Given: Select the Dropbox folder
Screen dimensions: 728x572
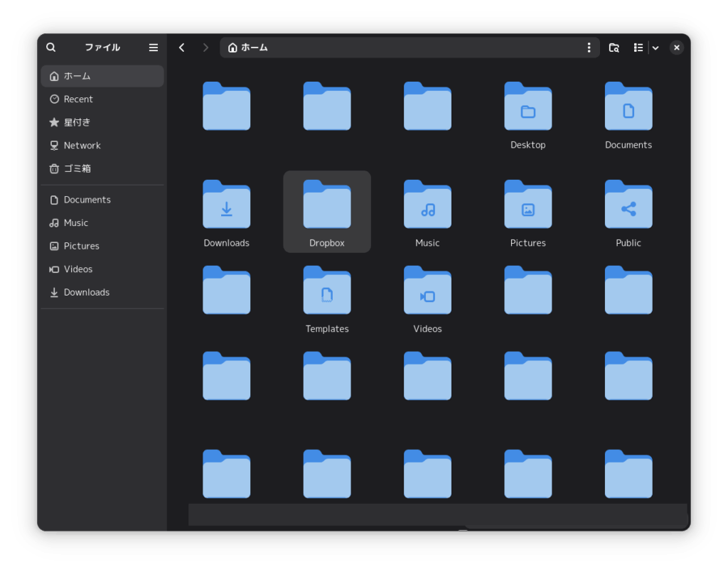Looking at the screenshot, I should (327, 213).
